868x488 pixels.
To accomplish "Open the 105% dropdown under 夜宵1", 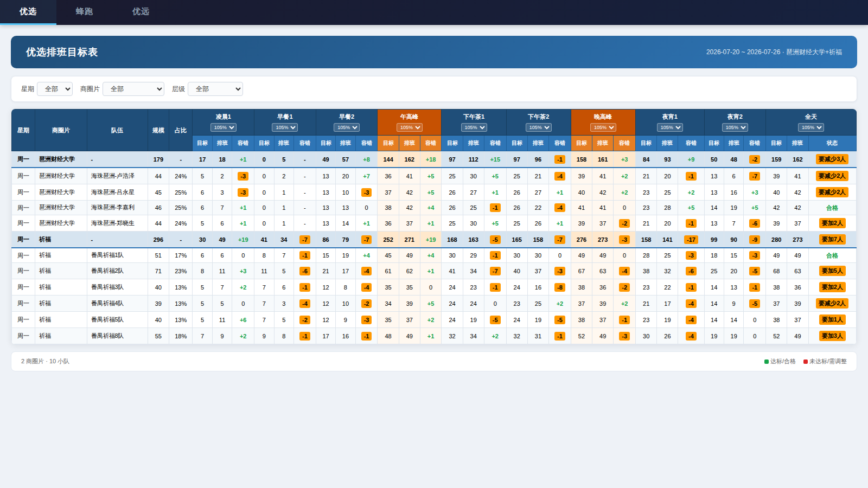I will [670, 127].
